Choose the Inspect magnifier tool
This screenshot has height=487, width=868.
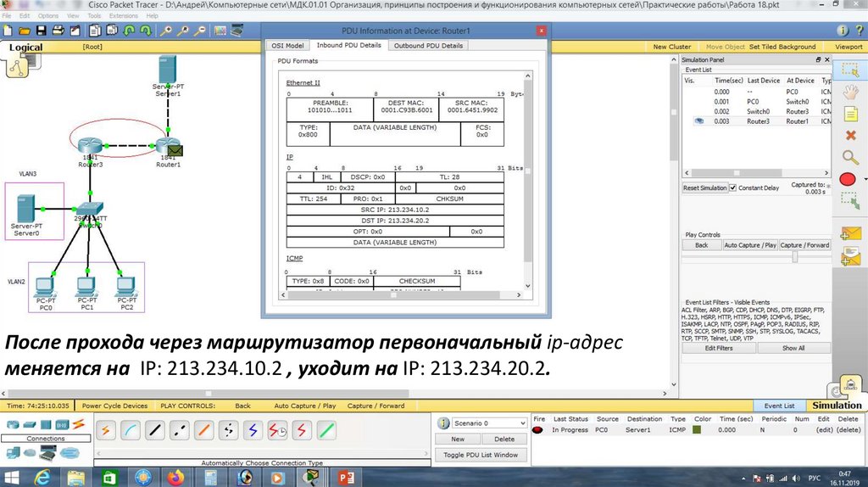pyautogui.click(x=849, y=157)
